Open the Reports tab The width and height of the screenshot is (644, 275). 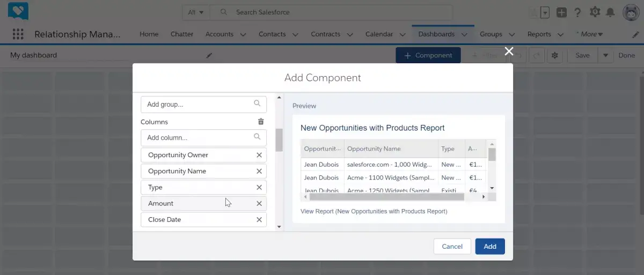pos(539,34)
